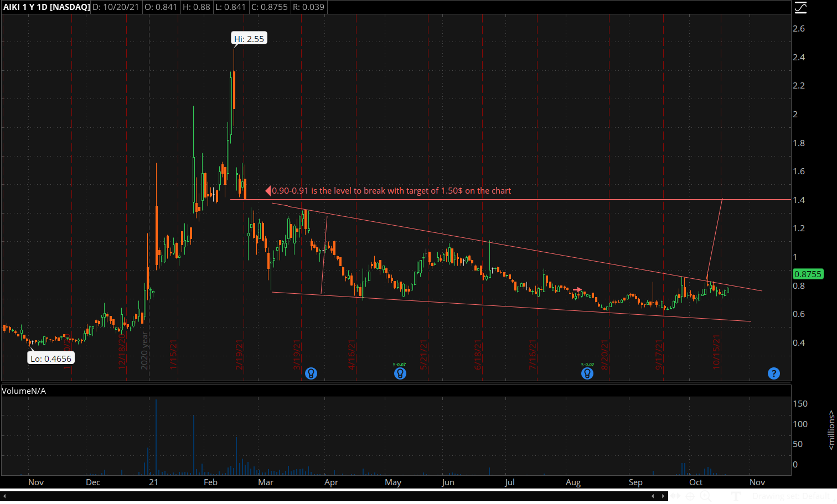Select the Lo: 0.4656 price bubble

pyautogui.click(x=51, y=358)
